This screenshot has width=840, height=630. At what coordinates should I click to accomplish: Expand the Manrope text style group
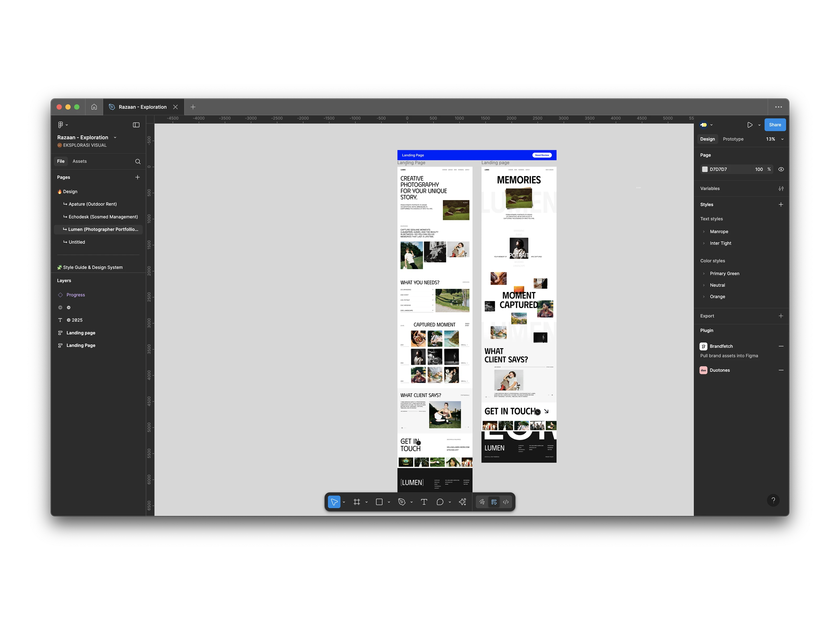[x=704, y=232]
